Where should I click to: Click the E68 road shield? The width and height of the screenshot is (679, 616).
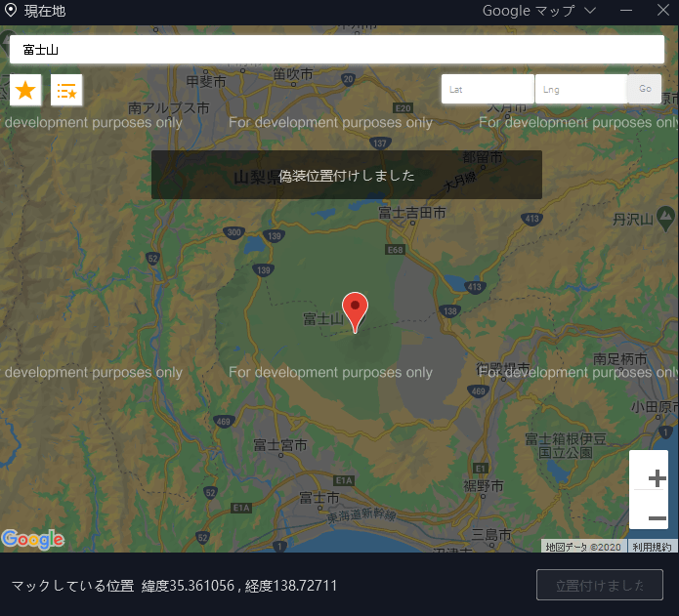tap(396, 250)
